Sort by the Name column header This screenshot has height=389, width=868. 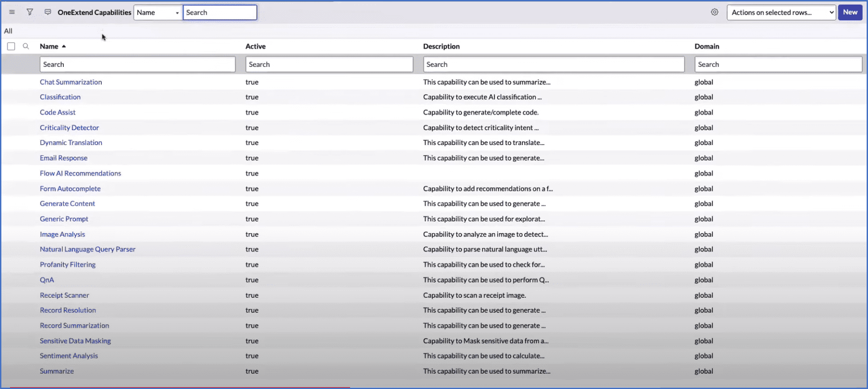pyautogui.click(x=49, y=46)
